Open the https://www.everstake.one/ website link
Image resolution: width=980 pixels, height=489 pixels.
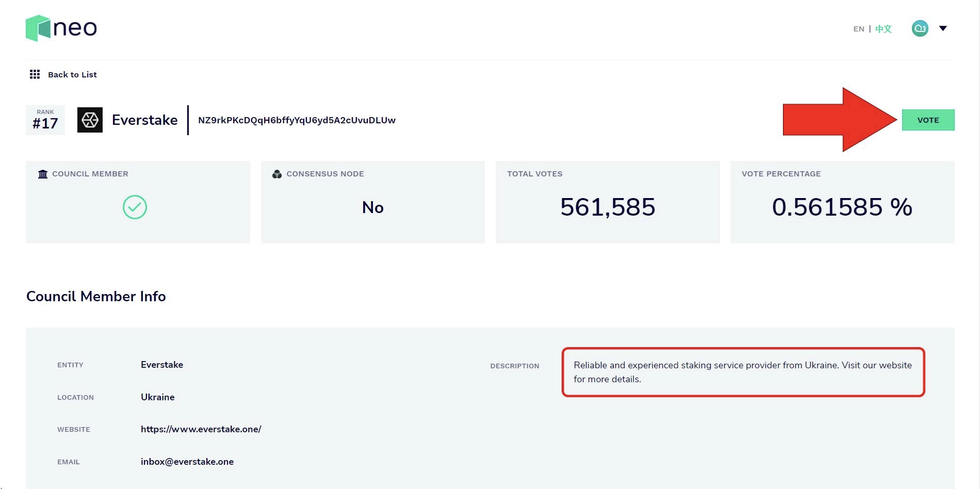click(201, 429)
